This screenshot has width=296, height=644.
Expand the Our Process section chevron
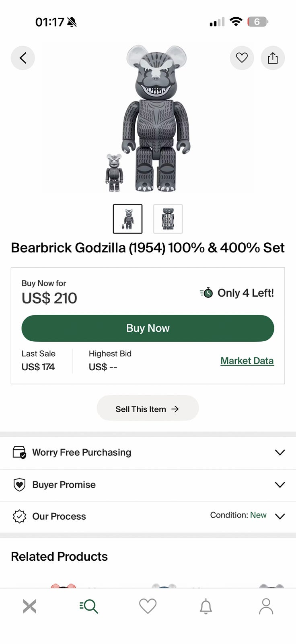coord(280,516)
